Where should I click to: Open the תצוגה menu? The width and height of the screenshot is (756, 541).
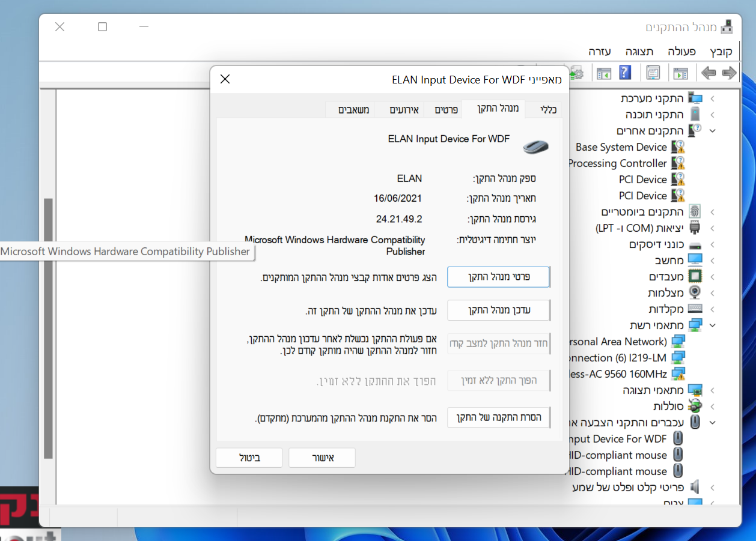tap(639, 52)
